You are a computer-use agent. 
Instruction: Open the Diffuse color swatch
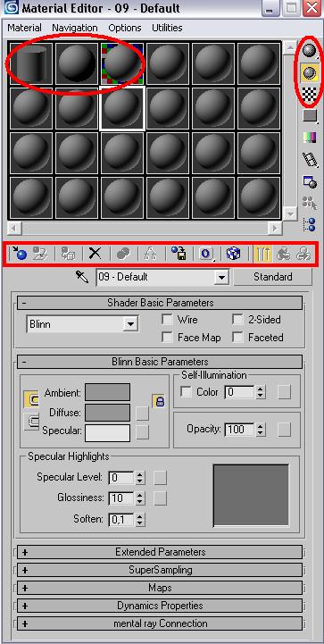[x=108, y=413]
